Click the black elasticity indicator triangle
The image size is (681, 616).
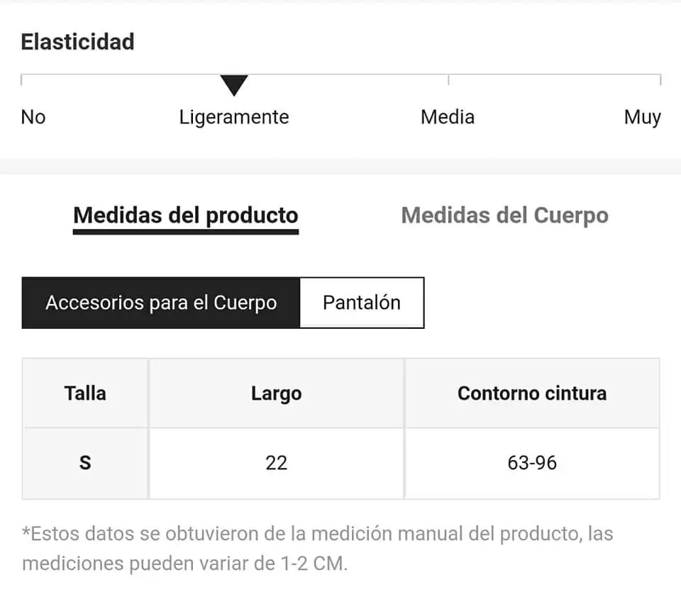click(x=234, y=84)
